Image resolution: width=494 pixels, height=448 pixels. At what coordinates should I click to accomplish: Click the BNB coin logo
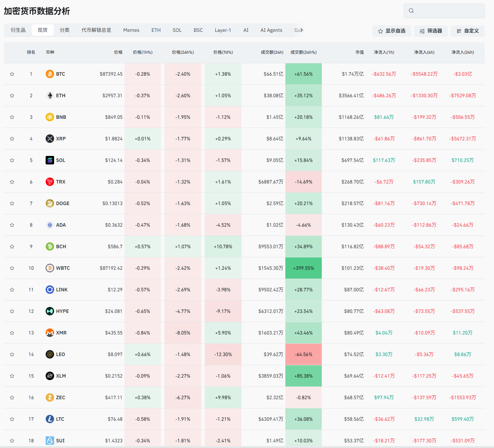click(x=50, y=117)
